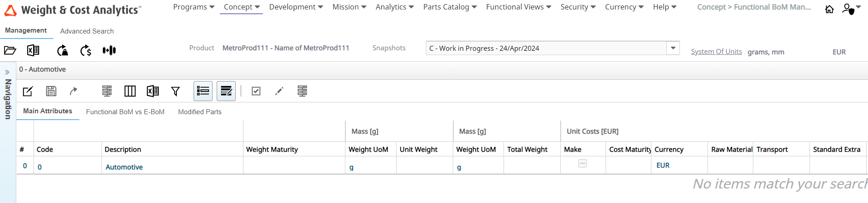The width and height of the screenshot is (868, 203).
Task: Tick the Make checkbox in Automotive row
Action: point(582,164)
